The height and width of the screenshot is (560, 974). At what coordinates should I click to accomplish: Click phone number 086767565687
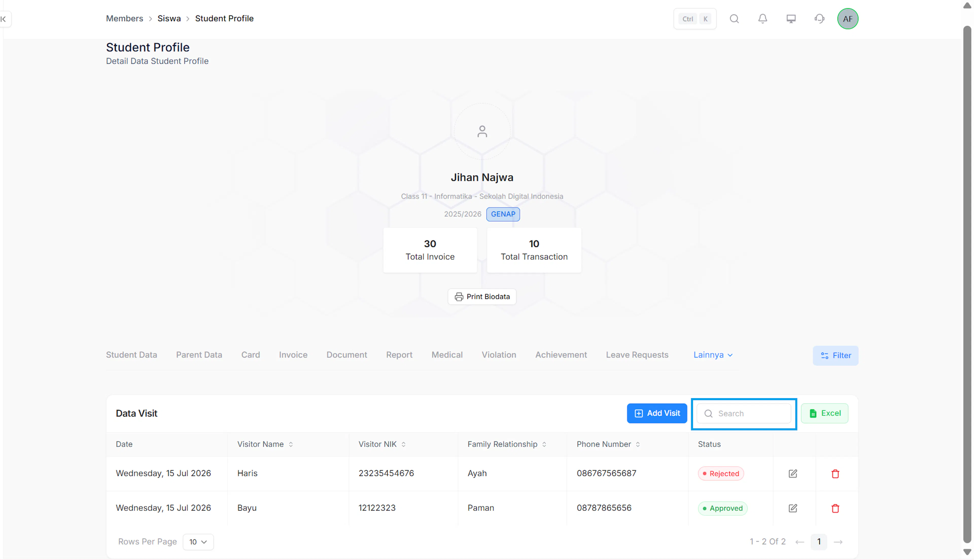(606, 473)
